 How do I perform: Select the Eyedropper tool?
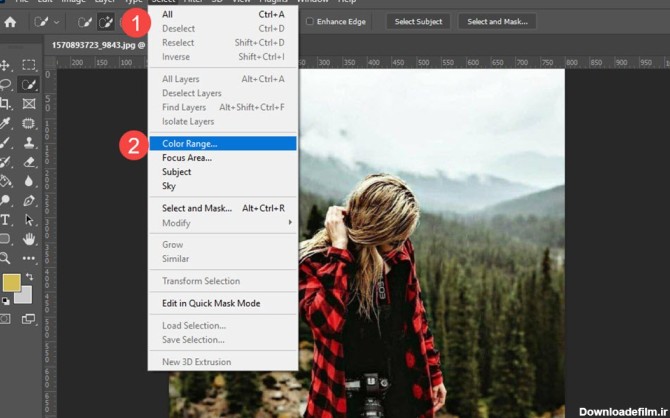pyautogui.click(x=5, y=123)
